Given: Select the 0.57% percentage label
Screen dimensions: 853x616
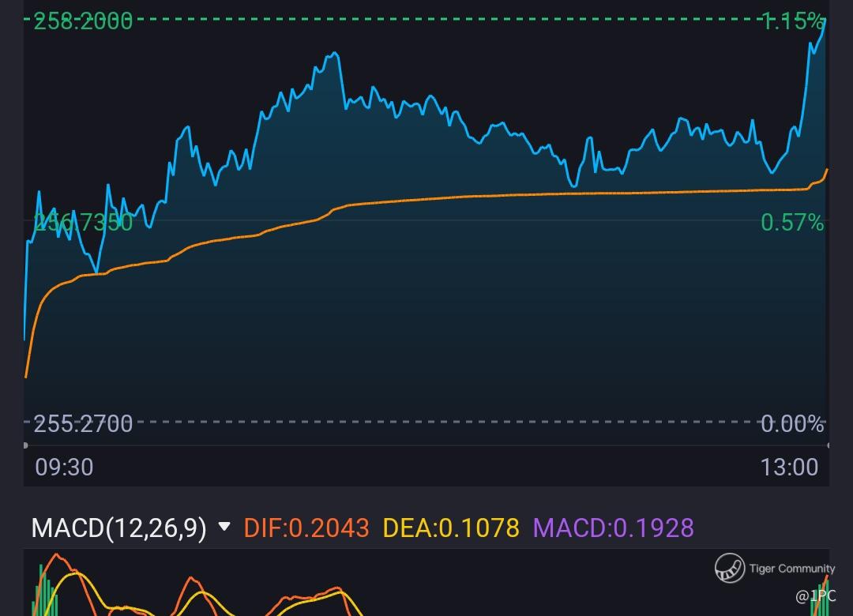Looking at the screenshot, I should click(792, 223).
